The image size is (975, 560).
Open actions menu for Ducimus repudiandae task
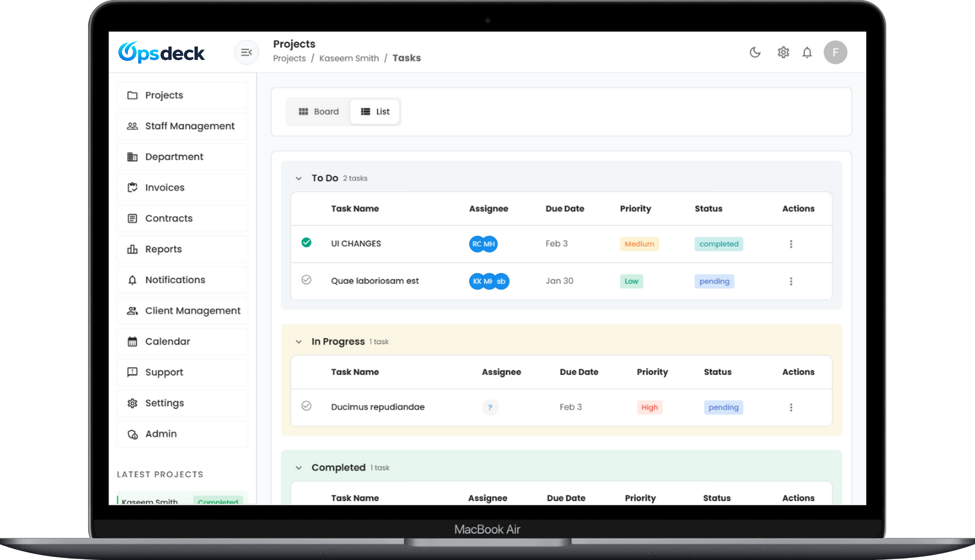(x=791, y=407)
